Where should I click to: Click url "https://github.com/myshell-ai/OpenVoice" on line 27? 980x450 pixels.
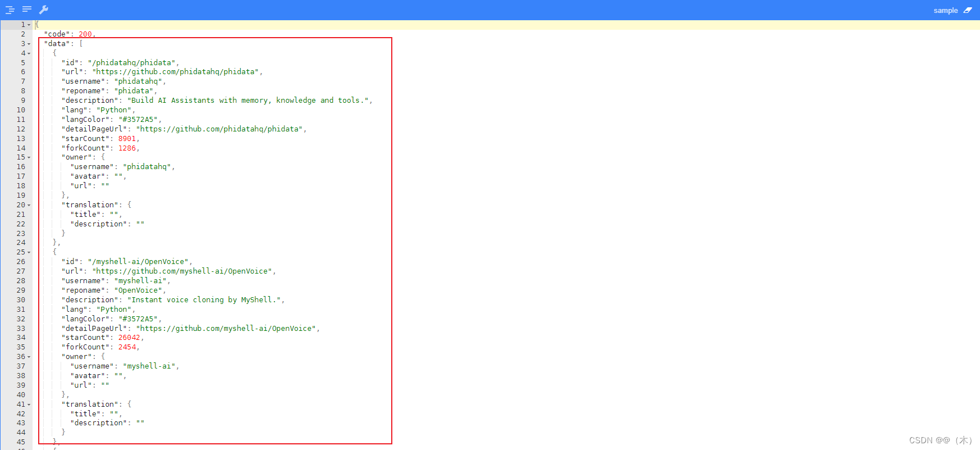pyautogui.click(x=182, y=271)
